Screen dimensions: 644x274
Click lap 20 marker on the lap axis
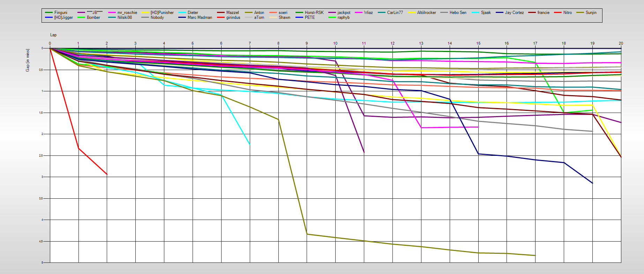pos(621,44)
